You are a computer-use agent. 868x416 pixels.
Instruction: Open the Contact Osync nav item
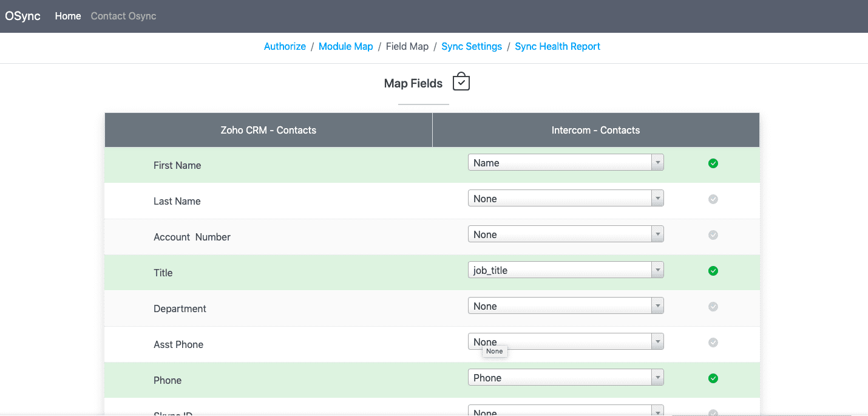[x=123, y=16]
